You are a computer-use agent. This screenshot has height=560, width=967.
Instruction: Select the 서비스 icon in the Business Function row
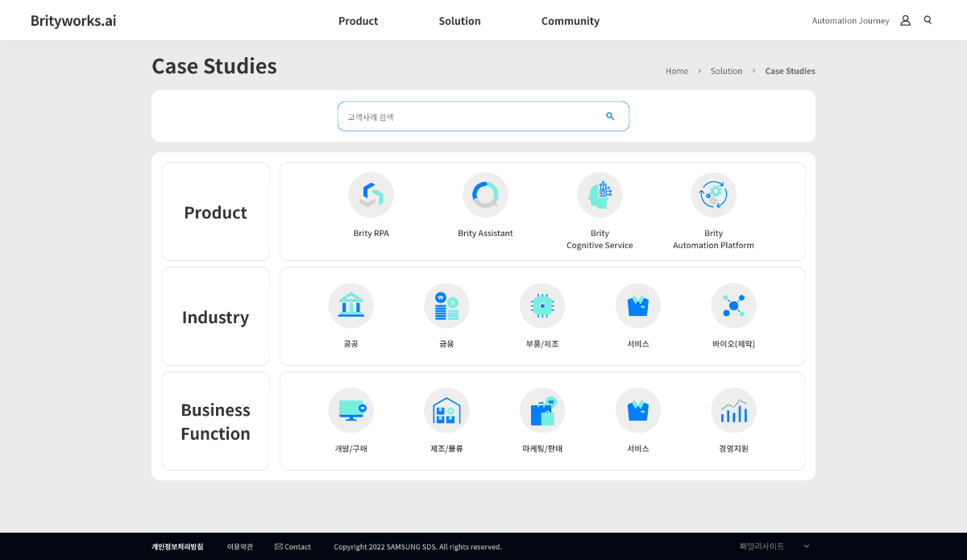638,410
